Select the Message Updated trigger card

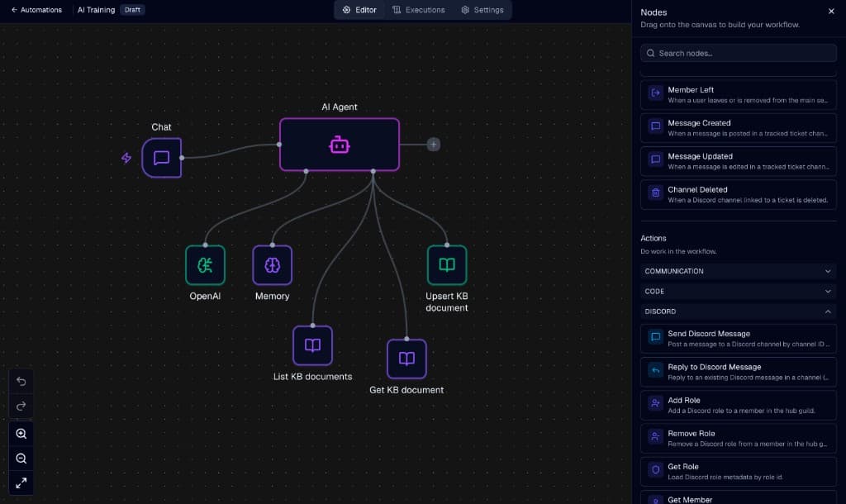738,161
